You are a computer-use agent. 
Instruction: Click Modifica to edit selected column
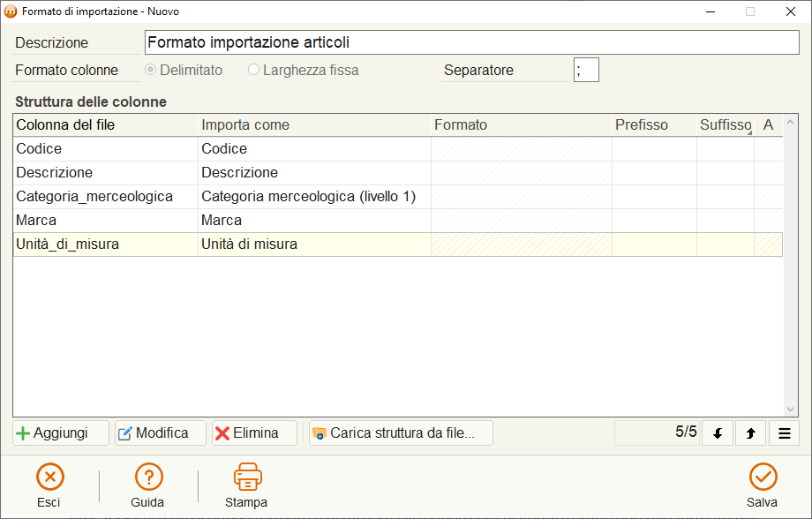[161, 433]
